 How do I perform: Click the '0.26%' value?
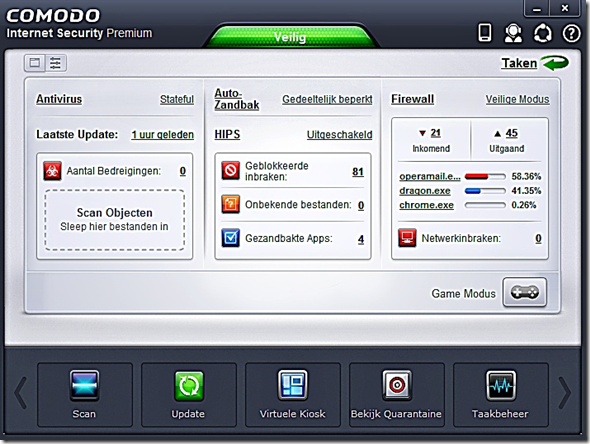tap(524, 205)
